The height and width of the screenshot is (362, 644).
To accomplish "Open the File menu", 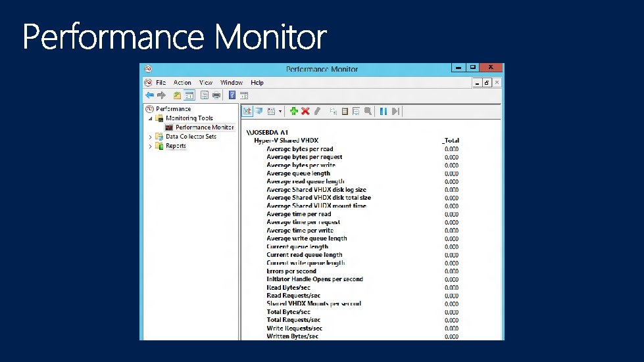I will click(161, 82).
